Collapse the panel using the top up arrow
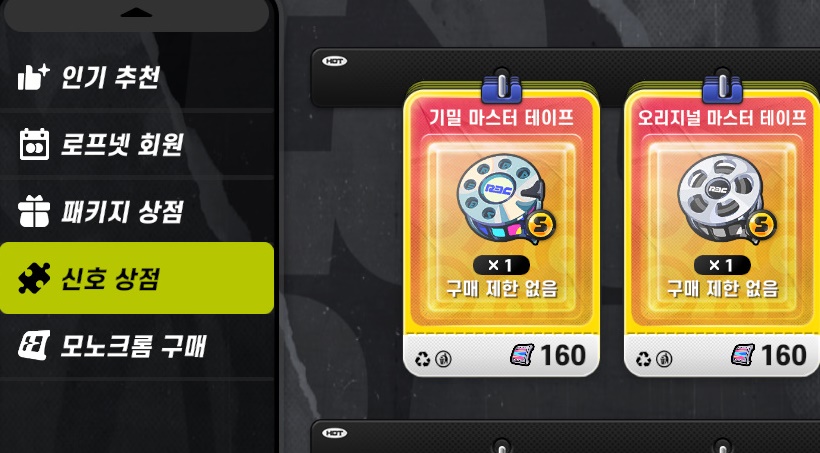 [136, 12]
